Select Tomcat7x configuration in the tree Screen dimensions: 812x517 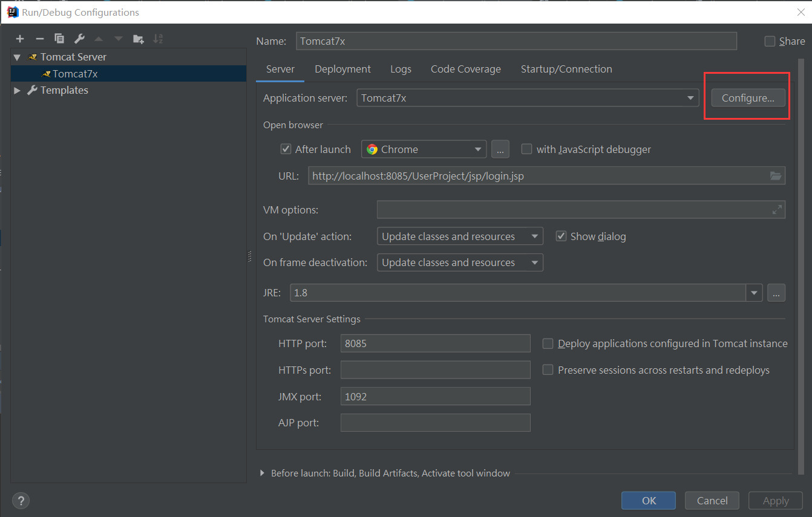[x=128, y=74]
